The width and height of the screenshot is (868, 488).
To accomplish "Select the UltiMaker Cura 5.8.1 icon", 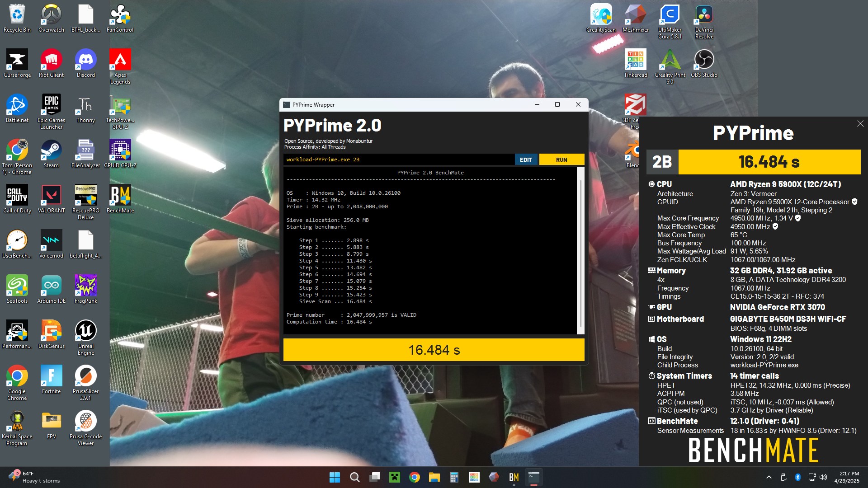I will click(670, 22).
